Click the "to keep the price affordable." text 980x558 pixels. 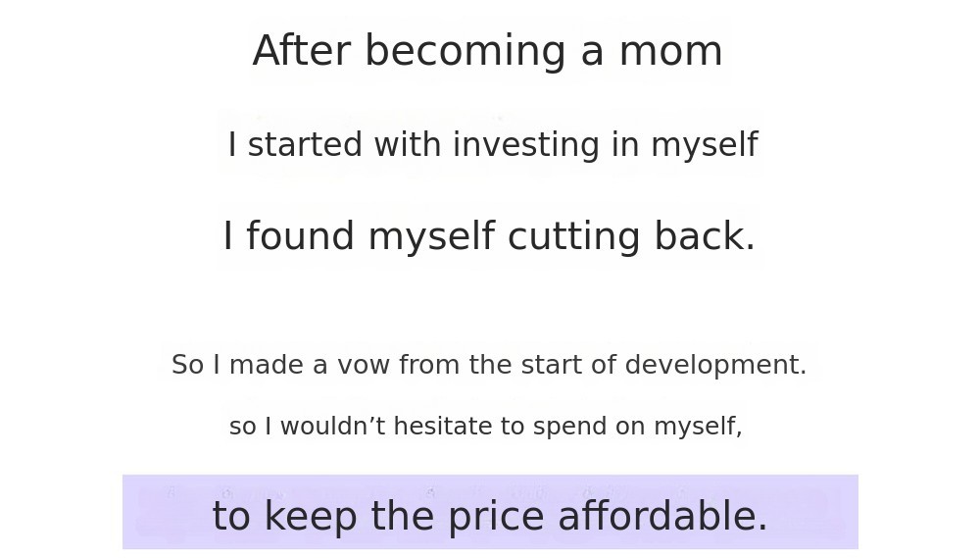(490, 517)
